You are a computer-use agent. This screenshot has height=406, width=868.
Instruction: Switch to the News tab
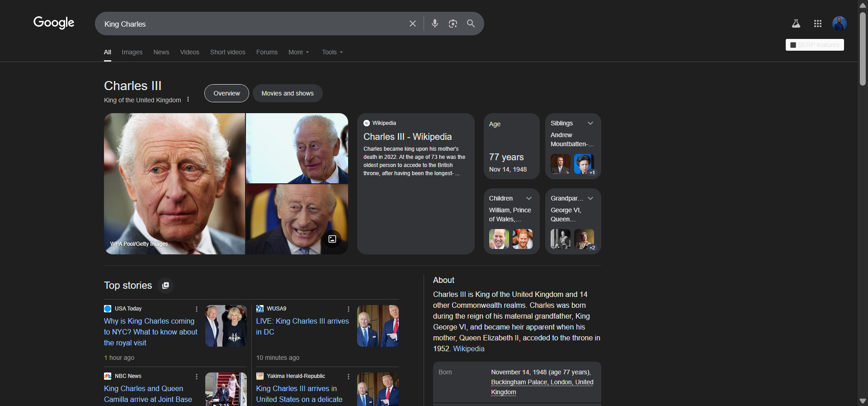click(x=161, y=52)
